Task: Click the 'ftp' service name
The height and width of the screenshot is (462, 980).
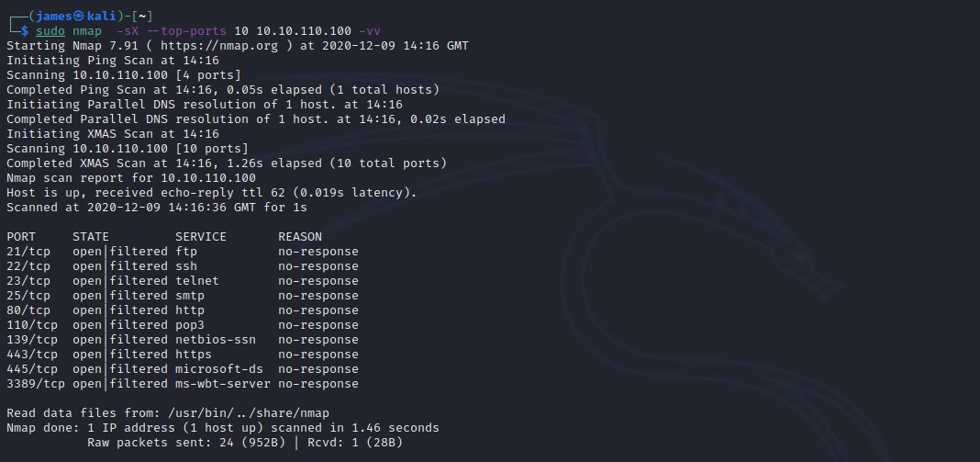Action: (186, 252)
